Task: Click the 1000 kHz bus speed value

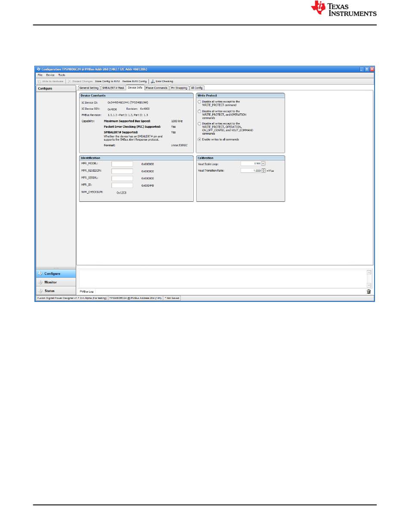Action: [x=177, y=121]
